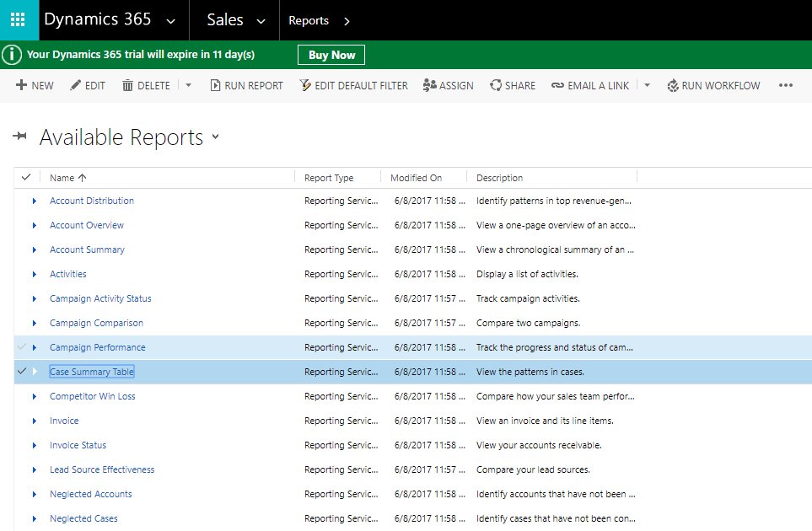Click the Reports navigation item

point(309,20)
